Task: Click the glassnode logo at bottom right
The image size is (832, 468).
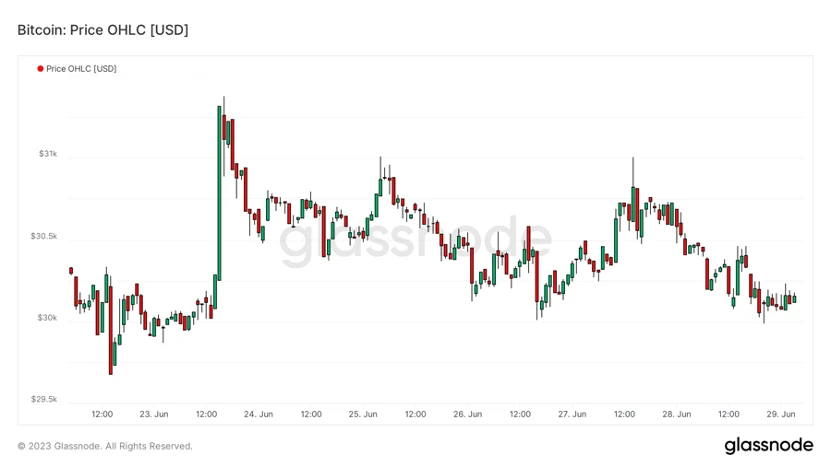Action: click(768, 445)
